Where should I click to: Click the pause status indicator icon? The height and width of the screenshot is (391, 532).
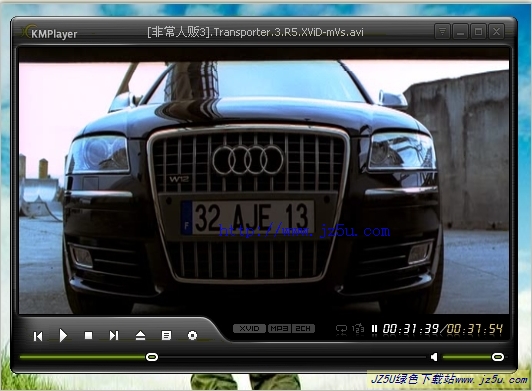coord(374,329)
